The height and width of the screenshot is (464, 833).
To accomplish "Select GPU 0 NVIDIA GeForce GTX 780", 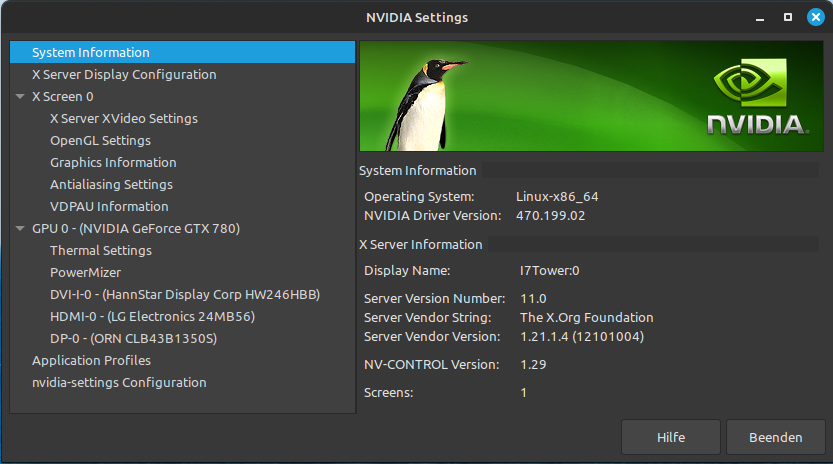I will (136, 229).
